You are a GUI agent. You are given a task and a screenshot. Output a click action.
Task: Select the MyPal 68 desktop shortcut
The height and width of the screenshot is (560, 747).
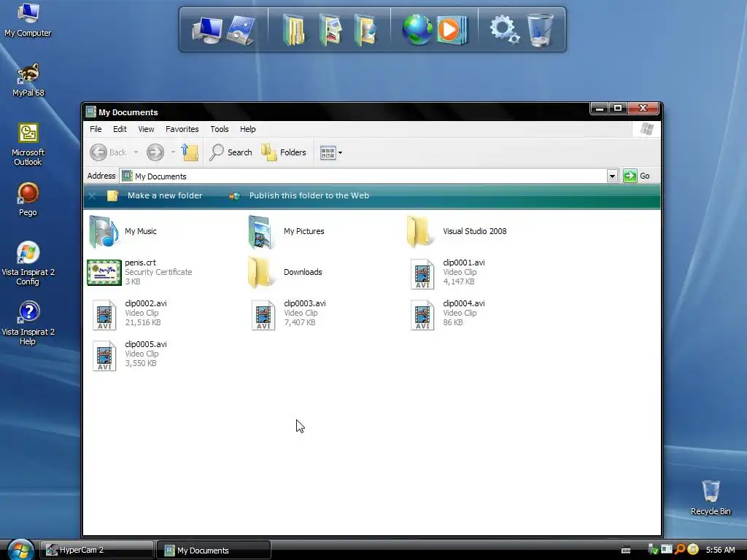click(x=28, y=80)
